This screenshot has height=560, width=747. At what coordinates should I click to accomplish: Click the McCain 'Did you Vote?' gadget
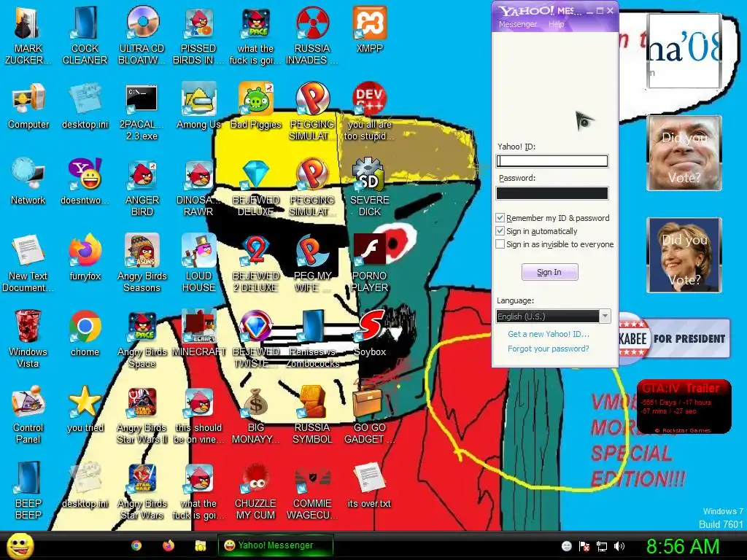684,153
